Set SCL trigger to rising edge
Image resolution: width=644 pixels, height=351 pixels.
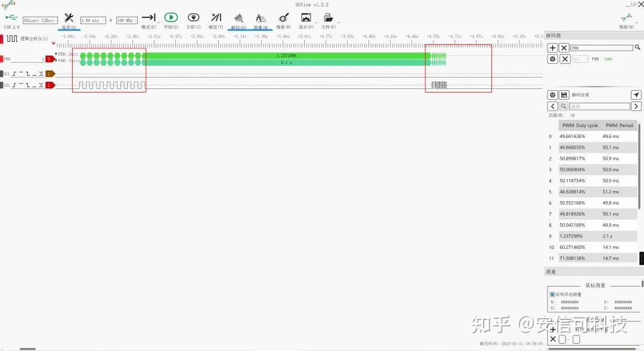point(14,74)
